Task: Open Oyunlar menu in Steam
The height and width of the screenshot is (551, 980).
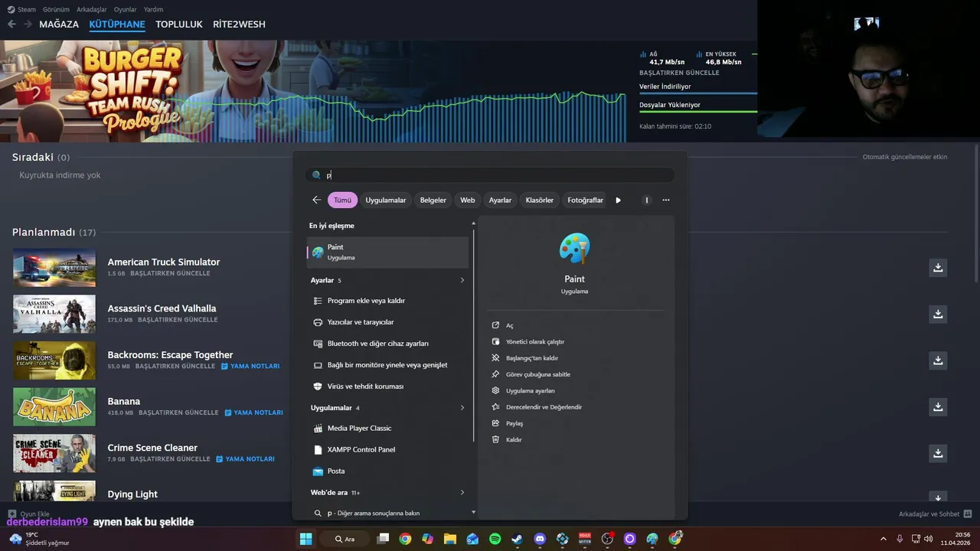Action: (125, 9)
